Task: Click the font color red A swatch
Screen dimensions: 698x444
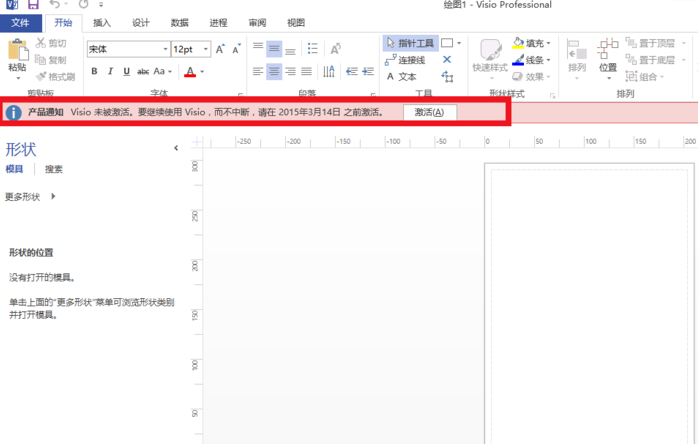Action: (190, 71)
